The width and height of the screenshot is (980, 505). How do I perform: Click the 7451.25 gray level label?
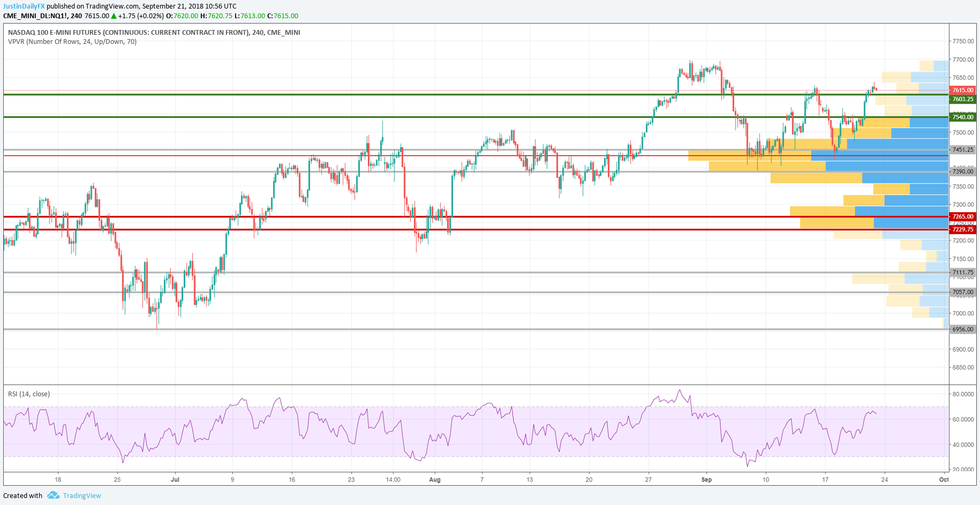coord(963,150)
